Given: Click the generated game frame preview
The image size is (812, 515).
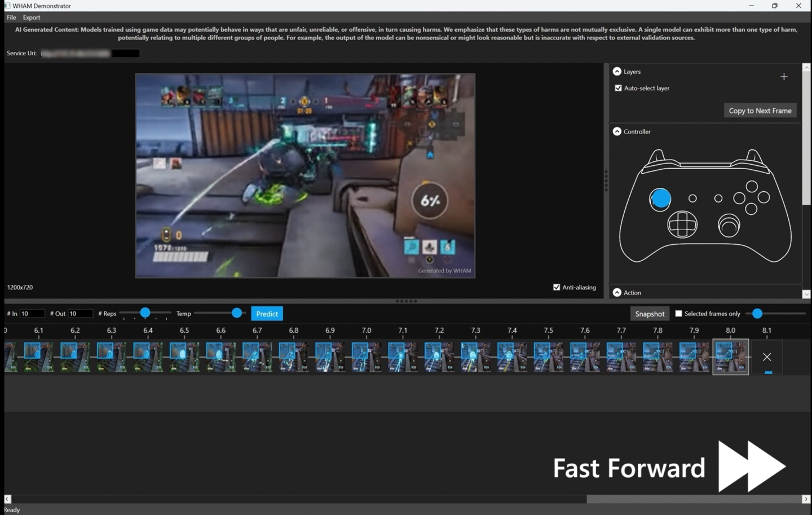Looking at the screenshot, I should coord(305,175).
